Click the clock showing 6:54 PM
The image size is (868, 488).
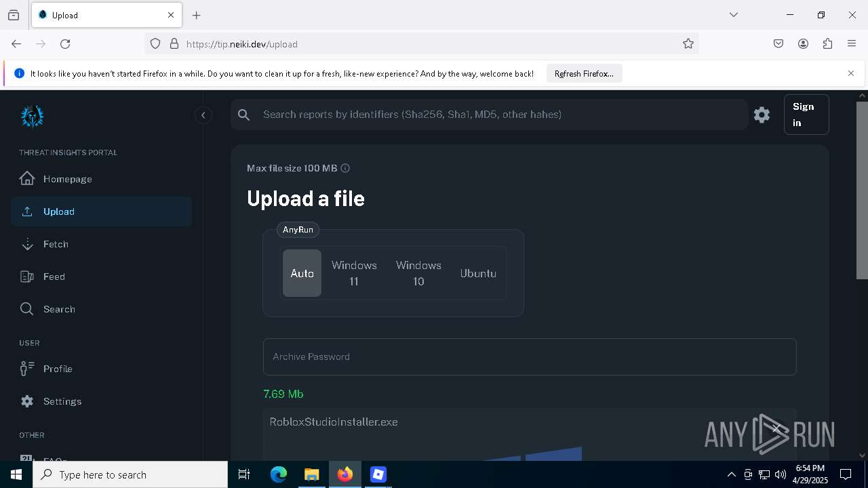(810, 474)
